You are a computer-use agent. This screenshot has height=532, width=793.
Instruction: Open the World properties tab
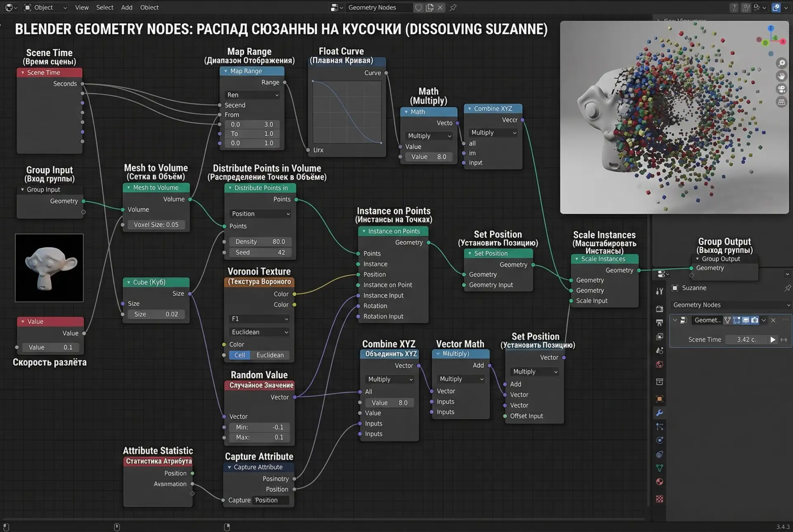(660, 364)
